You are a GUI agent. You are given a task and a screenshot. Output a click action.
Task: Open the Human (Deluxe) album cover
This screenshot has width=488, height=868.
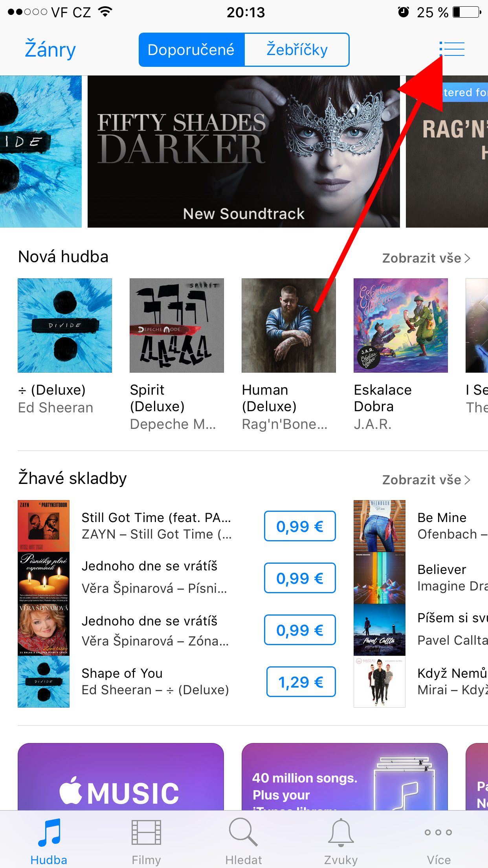(289, 325)
